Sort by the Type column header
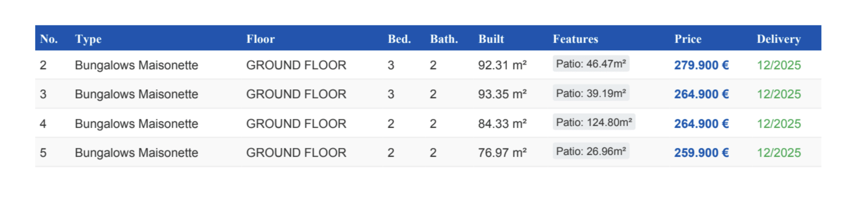Screen dimensions: 868x211 [88, 39]
